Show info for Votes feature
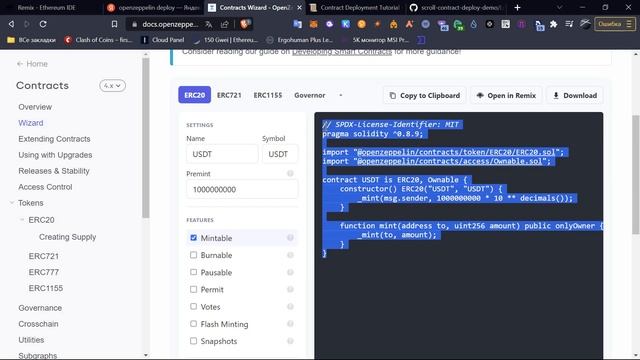 coord(290,307)
